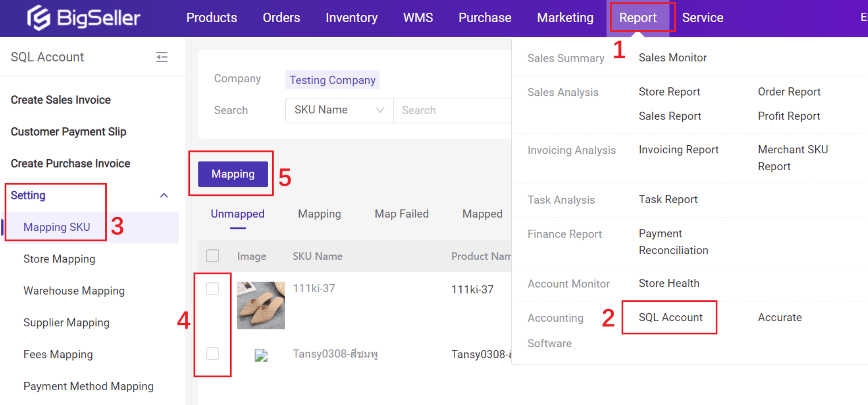This screenshot has height=405, width=868.
Task: Open SQL Account from Report menu
Action: click(670, 318)
